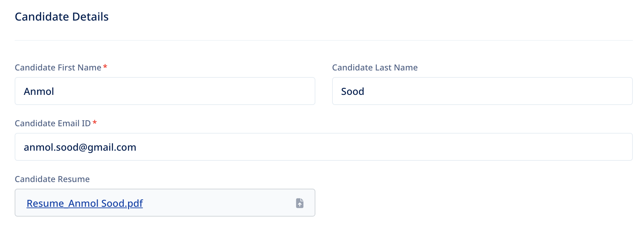Click the Candidate Resume label

pyautogui.click(x=52, y=179)
